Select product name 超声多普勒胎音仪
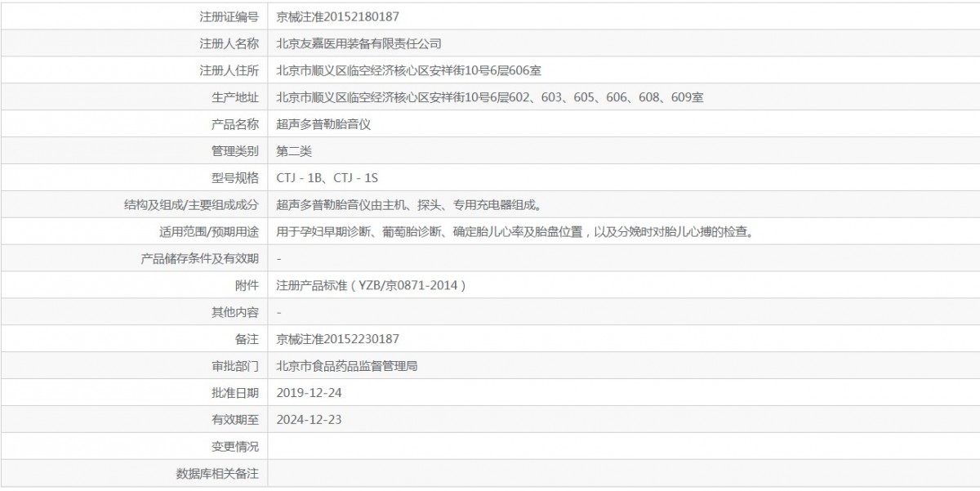The image size is (980, 491). click(x=324, y=124)
